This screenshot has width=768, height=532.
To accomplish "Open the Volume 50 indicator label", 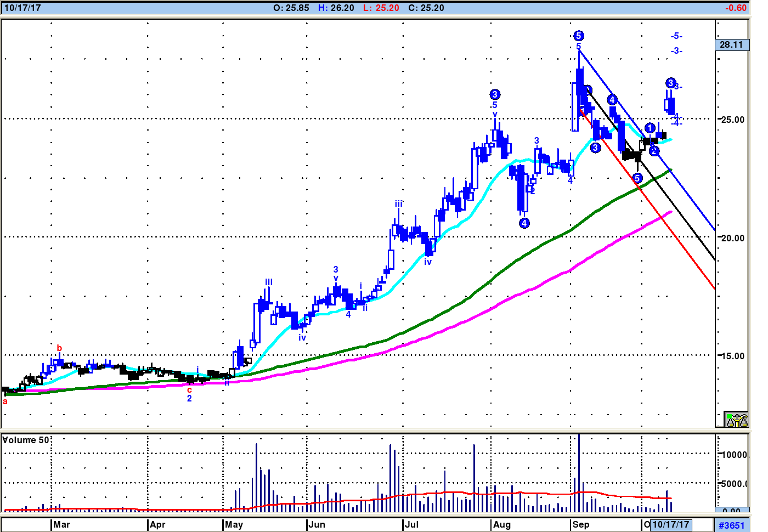I will coord(26,440).
